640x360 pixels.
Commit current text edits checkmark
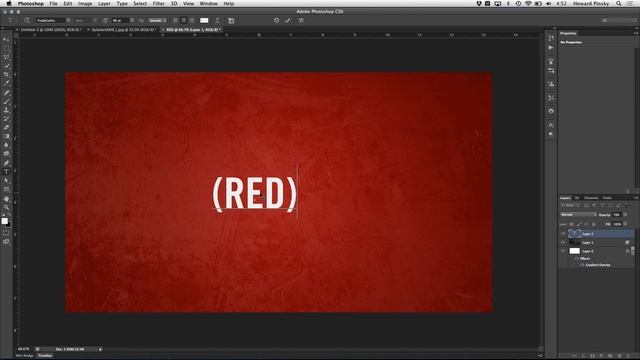tap(288, 20)
